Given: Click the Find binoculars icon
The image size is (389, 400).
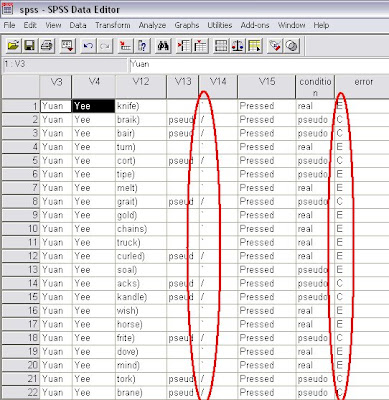Looking at the screenshot, I should pos(163,46).
